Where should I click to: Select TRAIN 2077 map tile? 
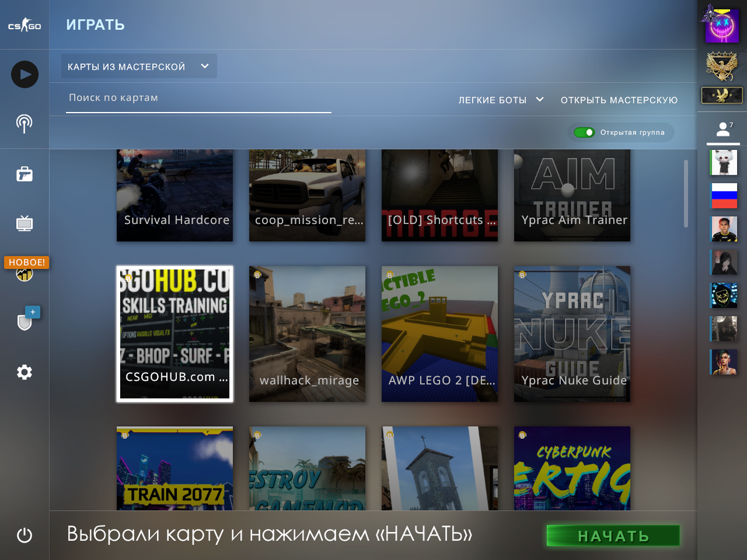[175, 469]
